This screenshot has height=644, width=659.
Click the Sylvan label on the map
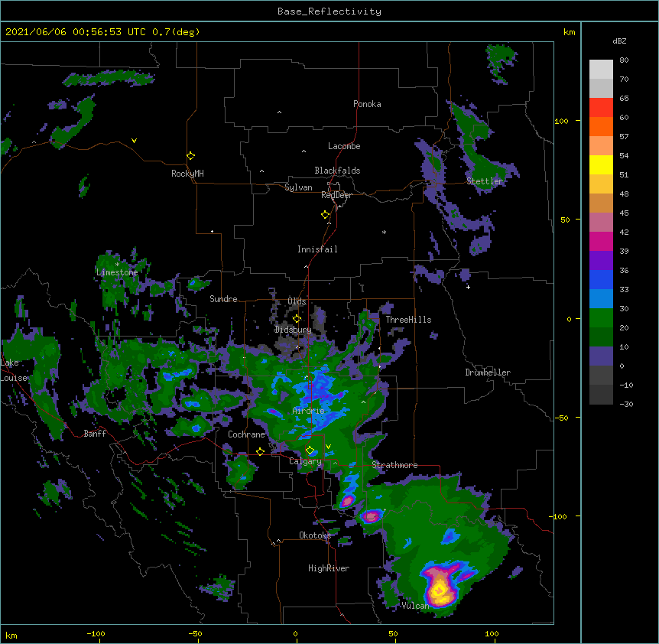(298, 187)
